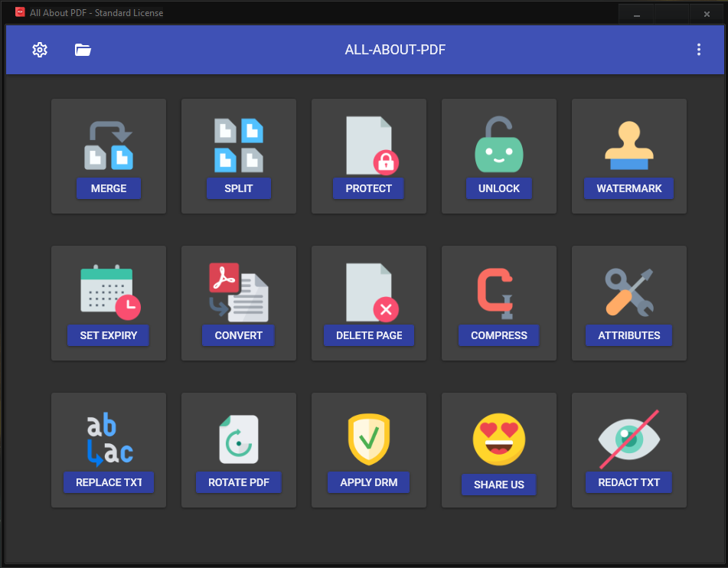
Task: Open a file with folder icon
Action: coord(83,50)
